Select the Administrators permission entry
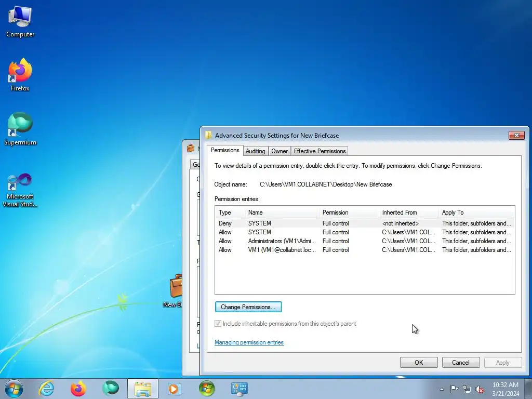This screenshot has width=532, height=399. pos(365,241)
